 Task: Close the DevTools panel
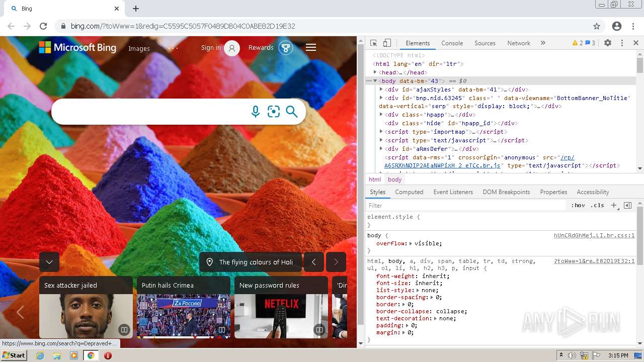pyautogui.click(x=636, y=43)
